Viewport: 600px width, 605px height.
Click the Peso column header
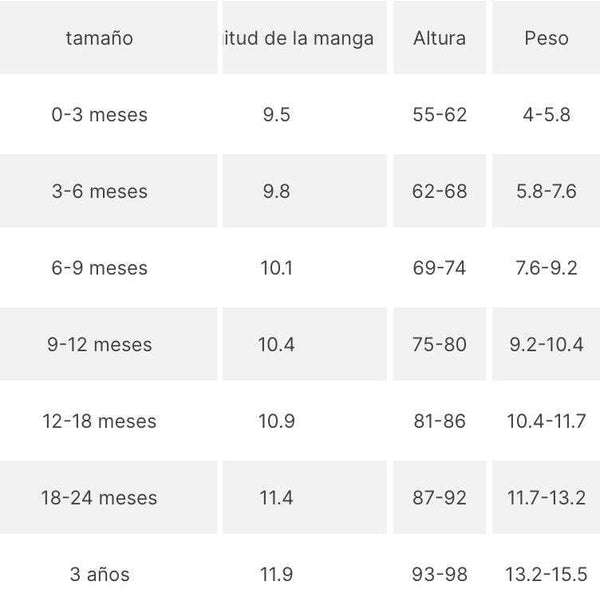(x=546, y=38)
